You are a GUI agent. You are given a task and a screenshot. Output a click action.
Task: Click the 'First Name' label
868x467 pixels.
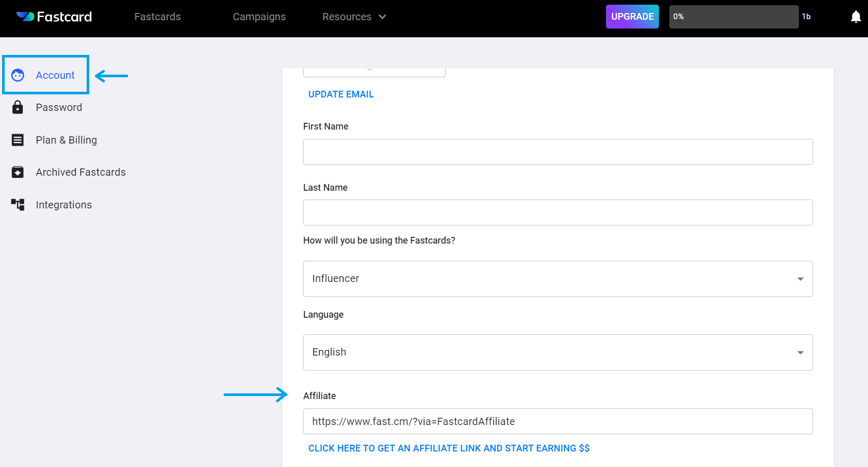pyautogui.click(x=326, y=126)
